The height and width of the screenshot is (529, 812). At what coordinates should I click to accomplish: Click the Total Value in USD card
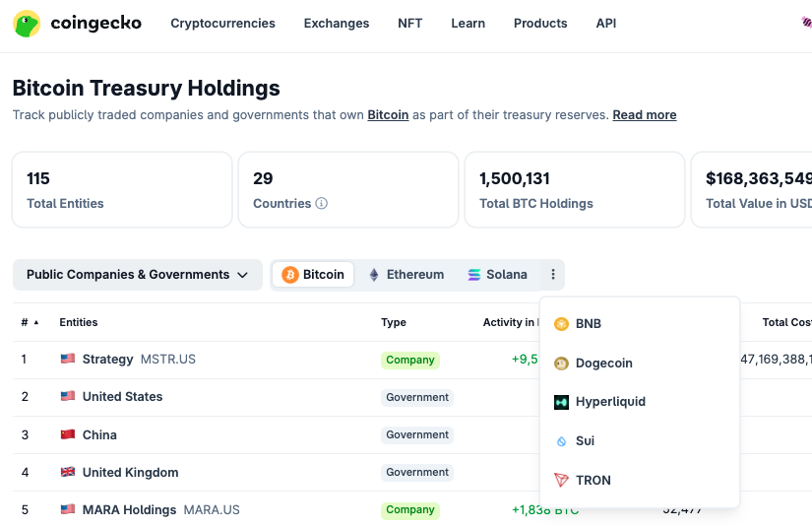[752, 189]
